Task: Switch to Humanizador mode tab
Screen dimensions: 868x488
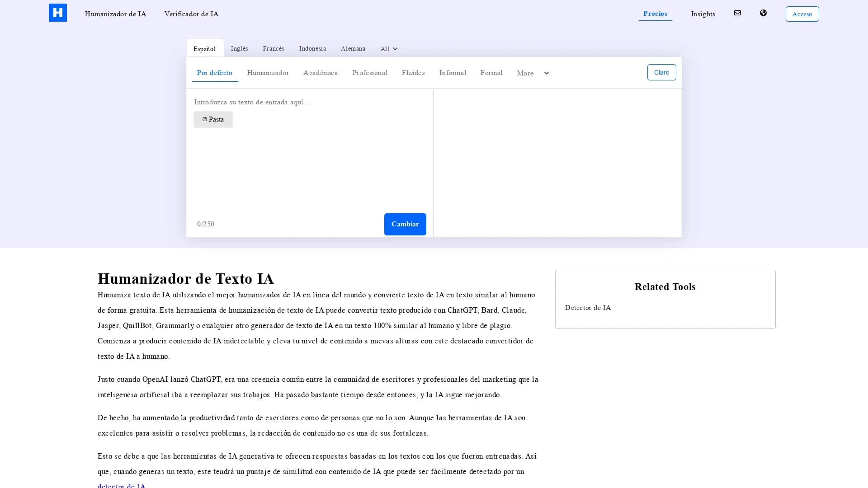Action: (x=268, y=73)
